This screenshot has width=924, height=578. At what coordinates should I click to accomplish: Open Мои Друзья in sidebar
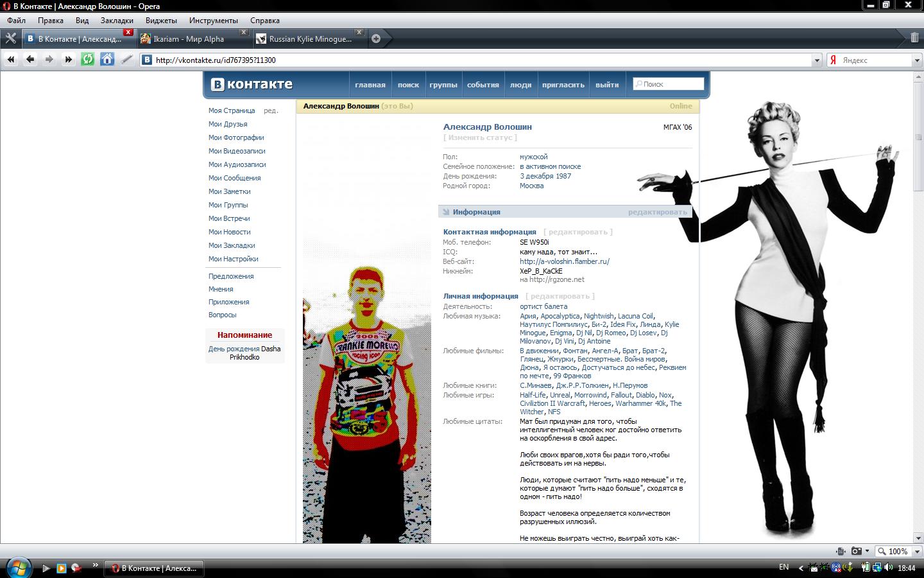(228, 124)
